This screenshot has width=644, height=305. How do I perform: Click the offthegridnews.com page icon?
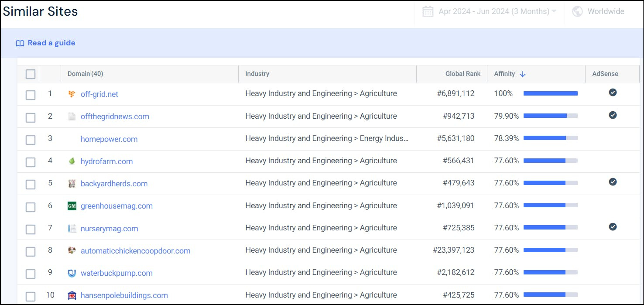click(x=72, y=117)
